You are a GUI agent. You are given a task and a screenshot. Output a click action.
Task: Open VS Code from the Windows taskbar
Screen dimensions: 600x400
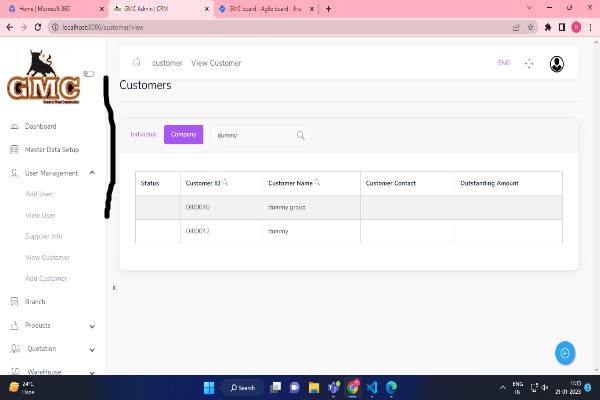coord(371,387)
